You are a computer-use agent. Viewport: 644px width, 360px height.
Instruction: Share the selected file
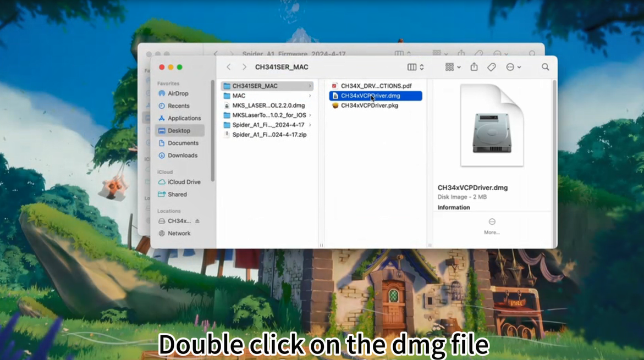pos(474,67)
